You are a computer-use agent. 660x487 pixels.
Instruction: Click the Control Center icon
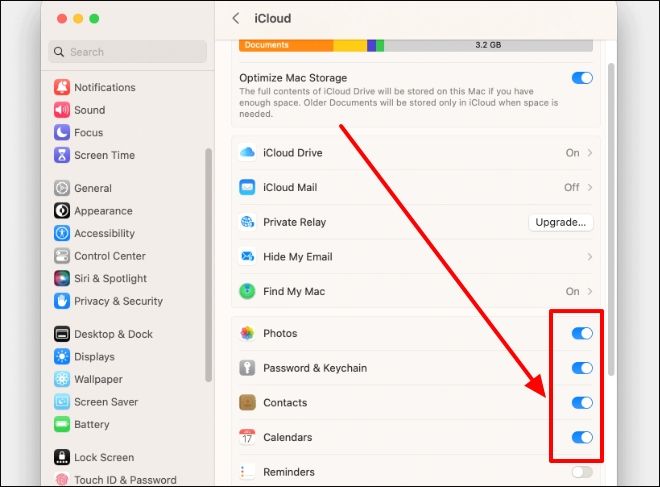(62, 256)
